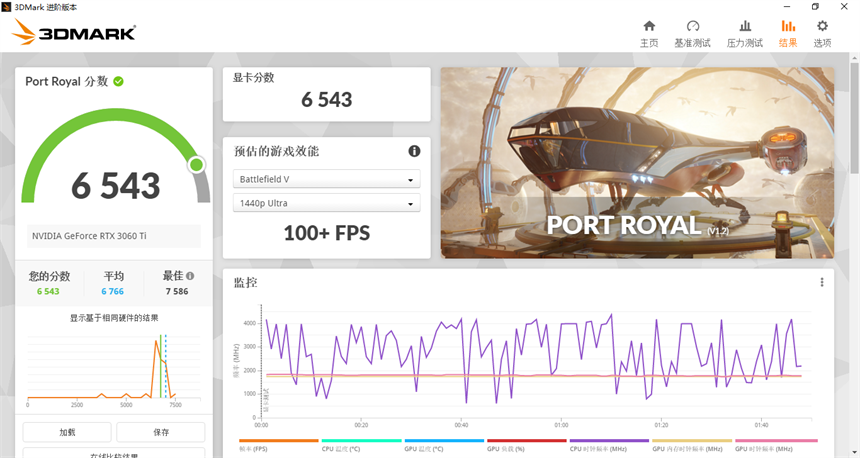Screen dimensions: 860x458
Task: Toggle the teal CPU 温度 legend swatch
Action: [361, 440]
